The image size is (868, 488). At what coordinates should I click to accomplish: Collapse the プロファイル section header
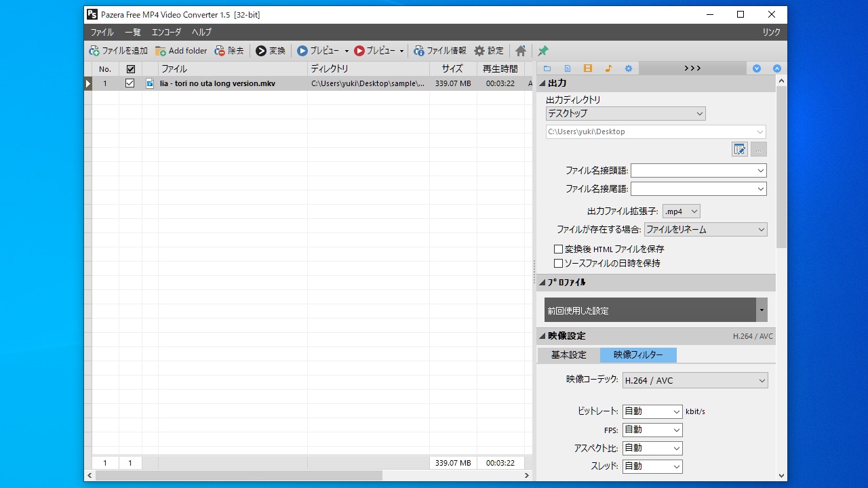click(x=656, y=283)
